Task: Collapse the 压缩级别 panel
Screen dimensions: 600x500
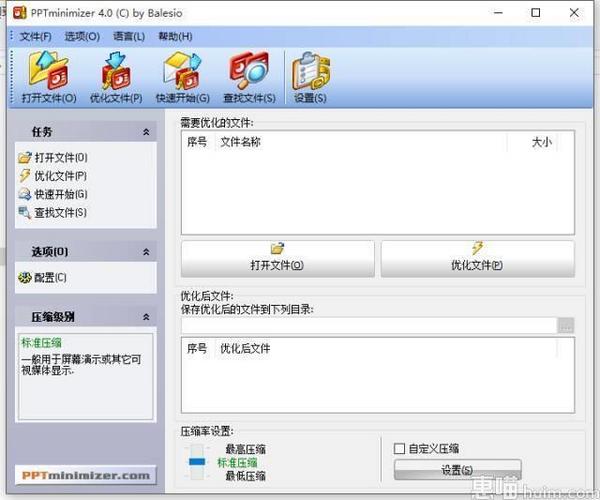Action: pyautogui.click(x=146, y=317)
